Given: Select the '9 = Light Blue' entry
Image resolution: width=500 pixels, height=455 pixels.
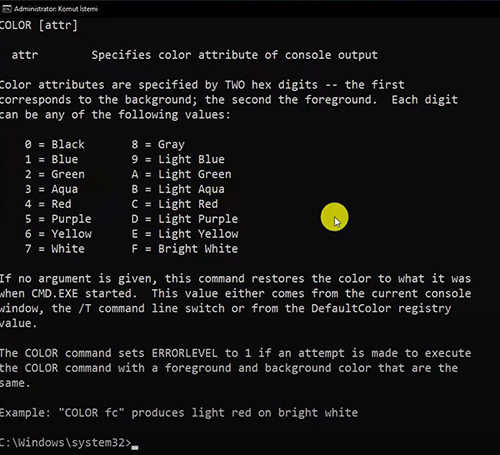Looking at the screenshot, I should (x=178, y=159).
